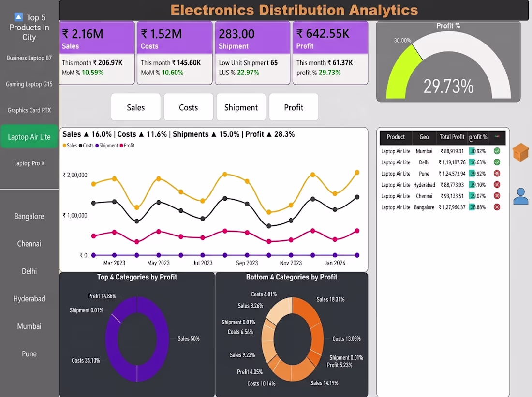This screenshot has width=532, height=397.
Task: Sort table by Total Profit column header
Action: [452, 137]
